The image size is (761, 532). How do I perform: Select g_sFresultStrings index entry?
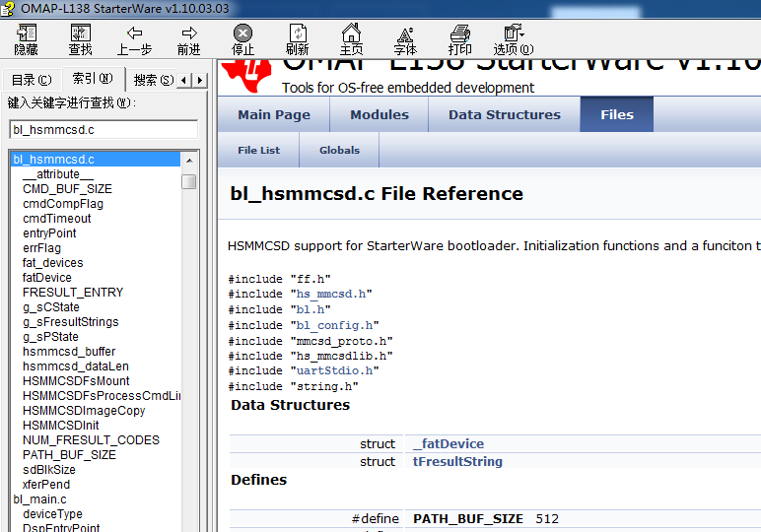pos(70,322)
